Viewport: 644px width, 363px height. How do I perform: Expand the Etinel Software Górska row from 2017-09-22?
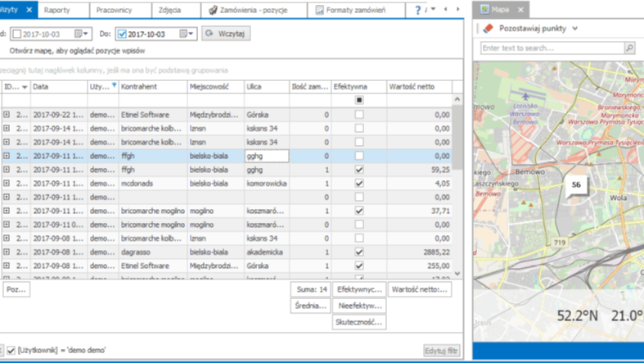pyautogui.click(x=7, y=116)
